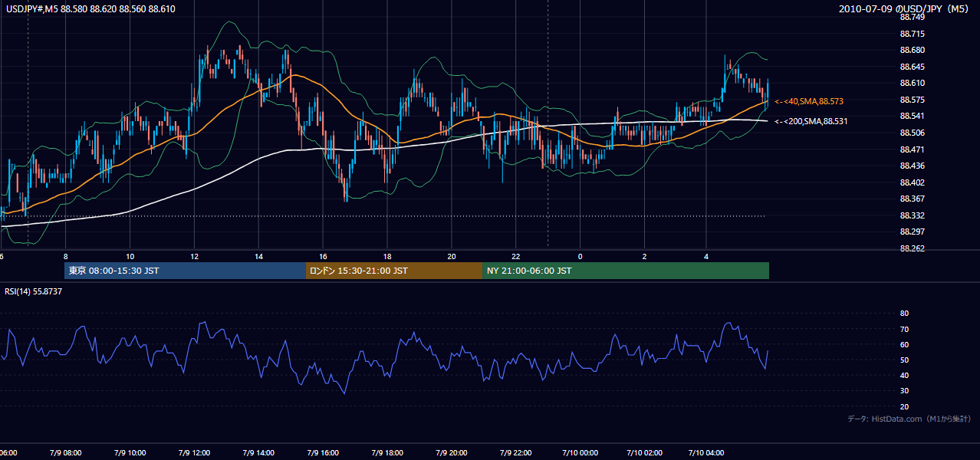Click the '2010-07-09 のUSD/JPY（M5）' heading
Image resolution: width=980 pixels, height=460 pixels.
906,8
